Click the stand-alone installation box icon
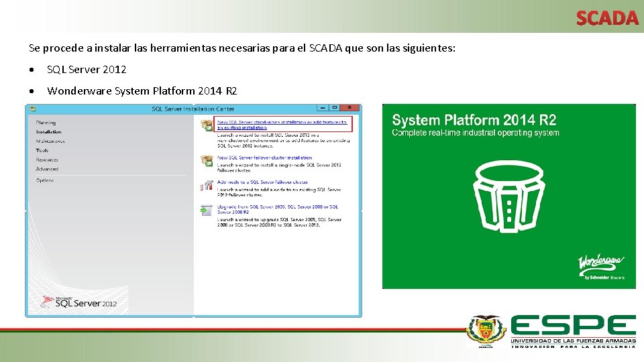 tap(207, 125)
